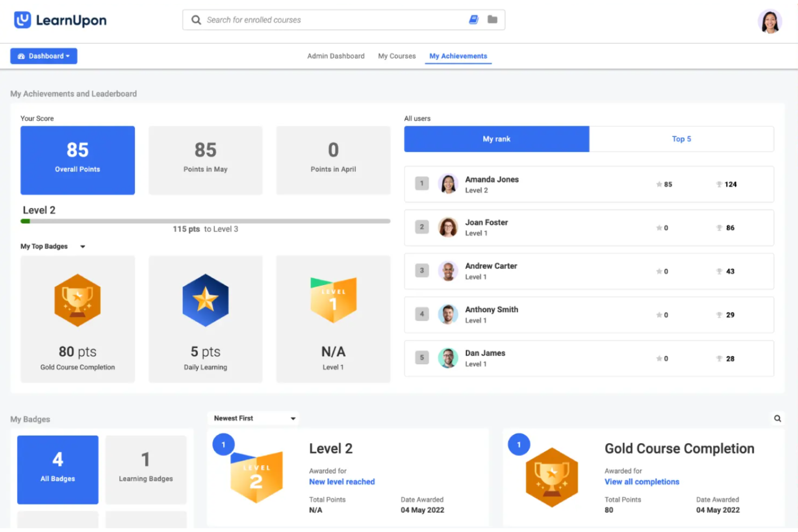Viewport: 798px width, 532px height.
Task: Open the My Courses tab
Action: (x=396, y=56)
